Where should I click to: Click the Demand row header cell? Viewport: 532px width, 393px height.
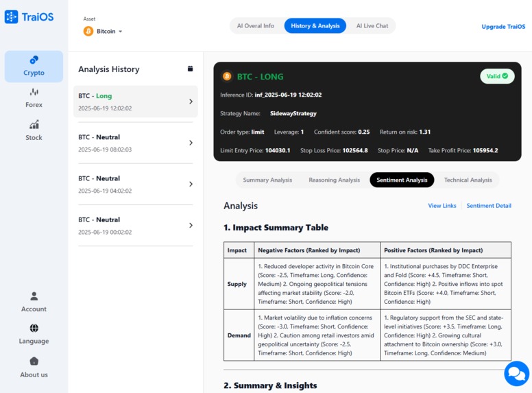coord(239,335)
